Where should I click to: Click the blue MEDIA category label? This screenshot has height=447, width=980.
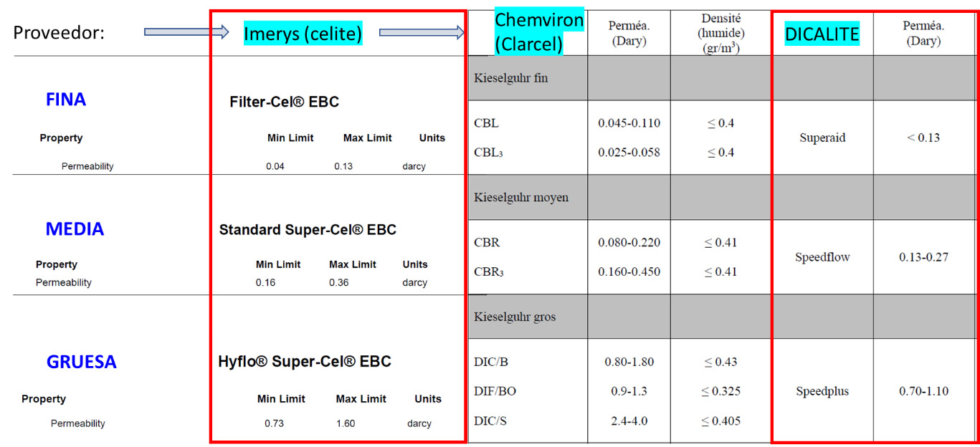75,229
